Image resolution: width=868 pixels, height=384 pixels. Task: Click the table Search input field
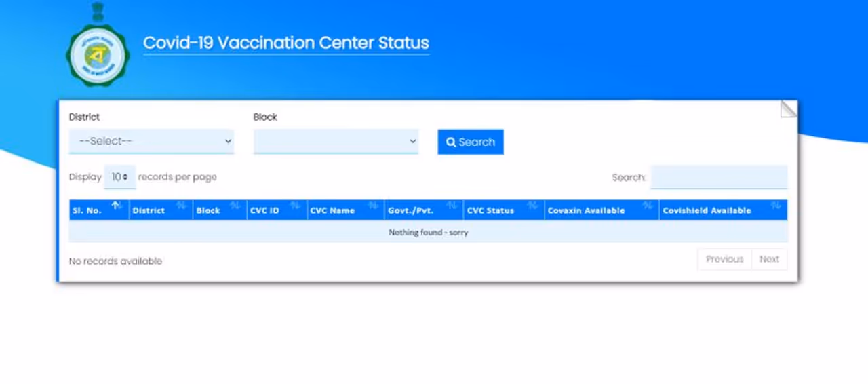click(719, 177)
